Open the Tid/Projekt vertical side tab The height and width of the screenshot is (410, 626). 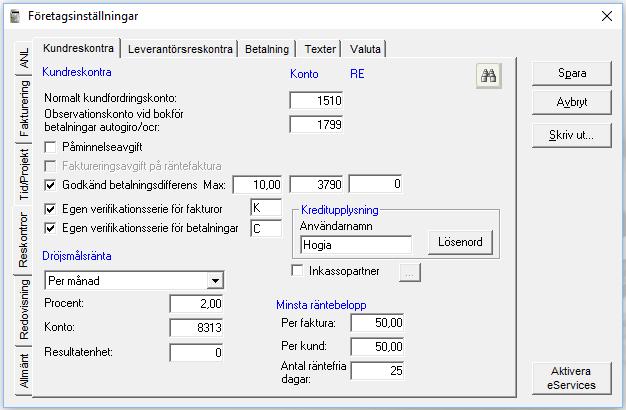coord(24,174)
